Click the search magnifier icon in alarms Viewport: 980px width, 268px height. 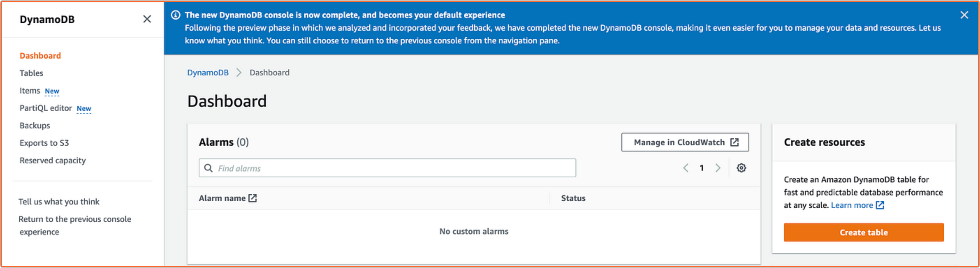(209, 168)
